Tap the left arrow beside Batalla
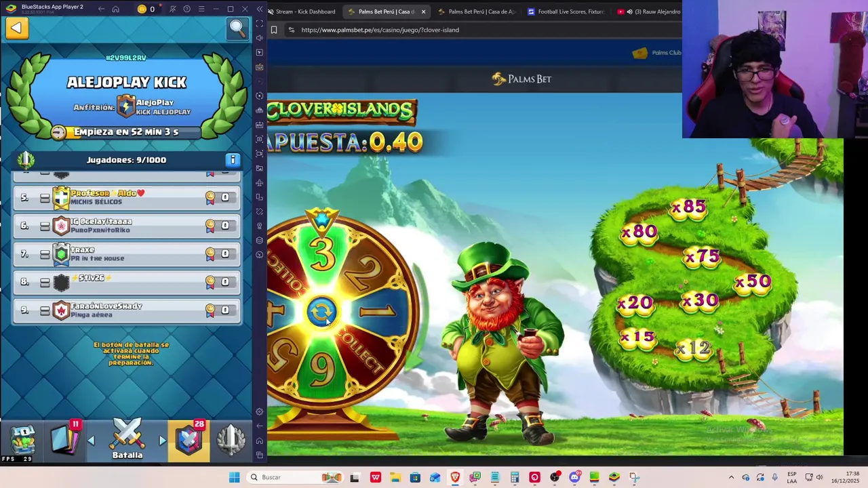This screenshot has width=868, height=488. coord(91,441)
